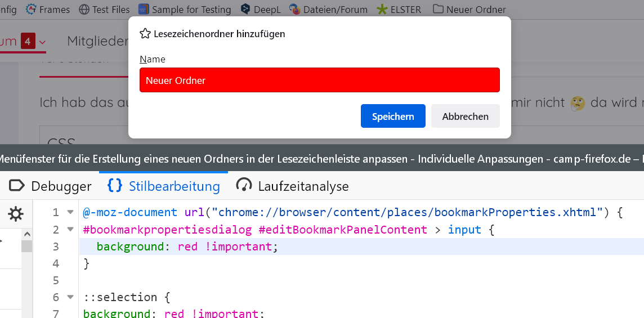Open the Mitglieder menu item
This screenshot has width=644, height=318.
click(98, 41)
